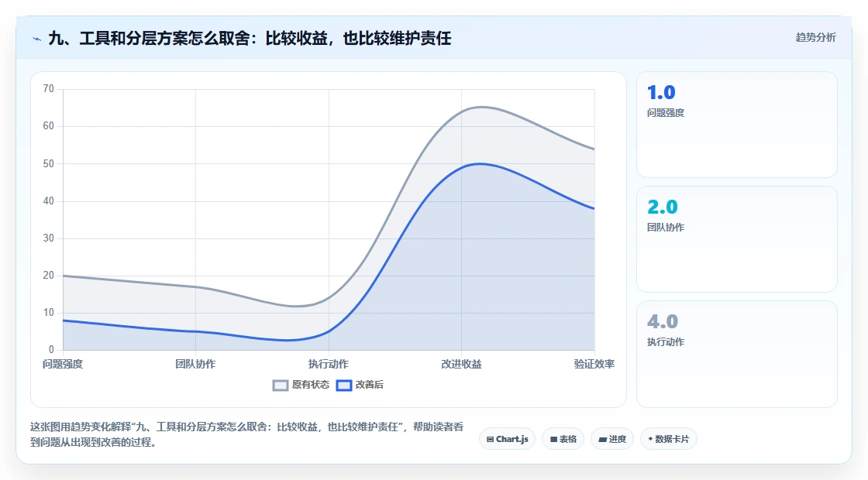Click the 数据卡片 tag pill
The width and height of the screenshot is (868, 480).
(x=669, y=439)
